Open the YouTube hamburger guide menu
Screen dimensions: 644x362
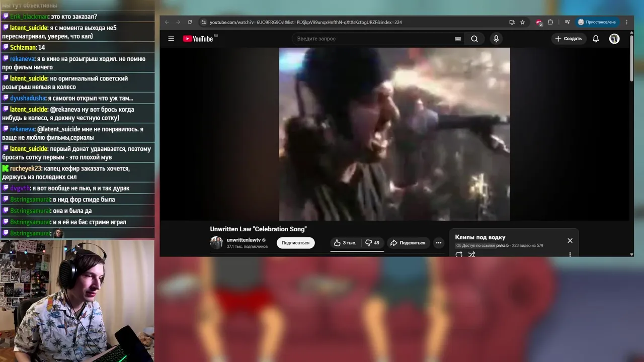171,39
